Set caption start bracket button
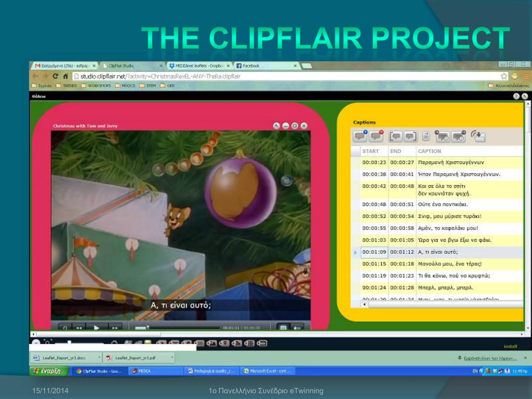This screenshot has width=532, height=399. pyautogui.click(x=395, y=136)
